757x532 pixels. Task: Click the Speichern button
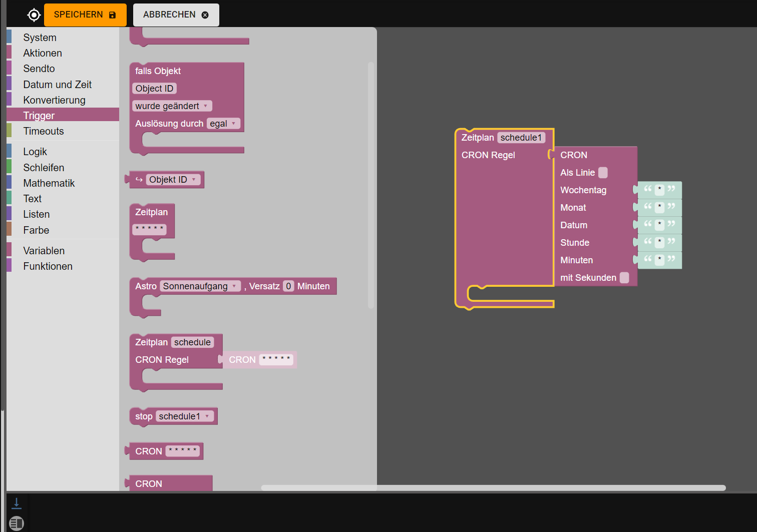coord(85,15)
